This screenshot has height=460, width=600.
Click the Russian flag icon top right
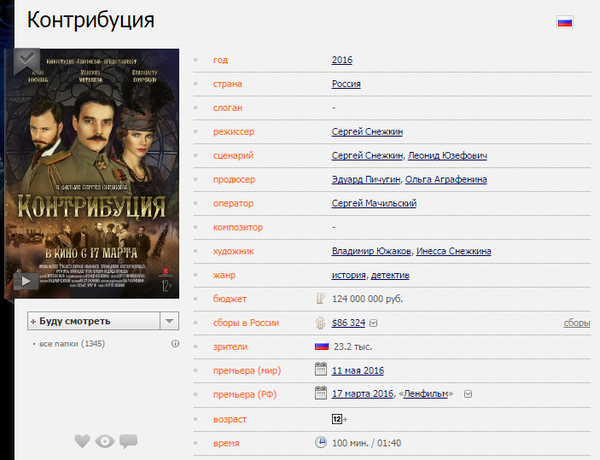[564, 22]
